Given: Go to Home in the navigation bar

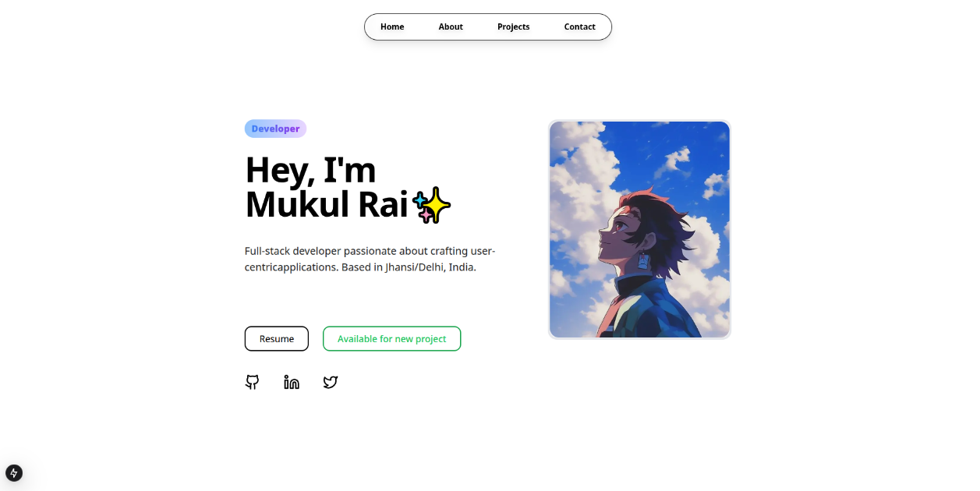Looking at the screenshot, I should coord(392,26).
